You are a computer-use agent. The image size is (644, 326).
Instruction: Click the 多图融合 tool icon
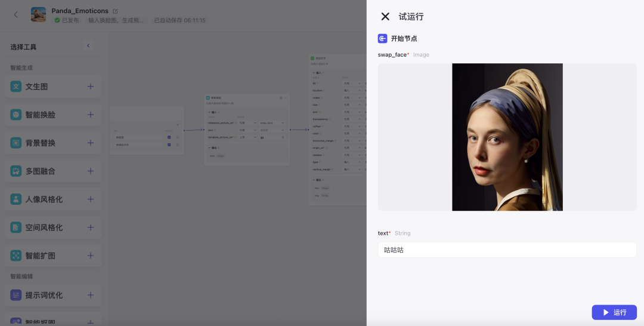click(16, 171)
